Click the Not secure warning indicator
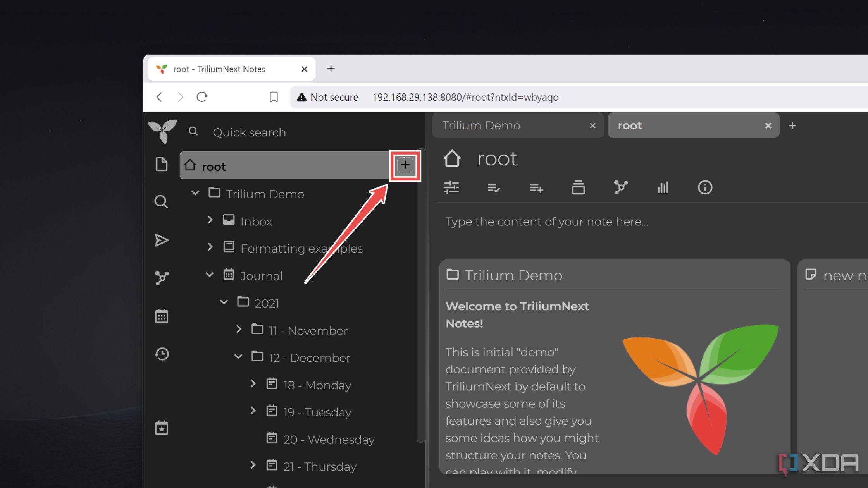Viewport: 868px width, 488px height. 327,97
